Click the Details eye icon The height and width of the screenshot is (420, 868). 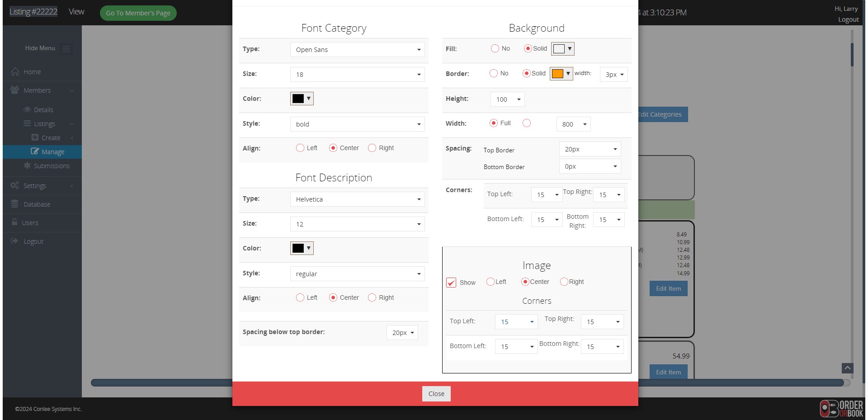coord(27,109)
